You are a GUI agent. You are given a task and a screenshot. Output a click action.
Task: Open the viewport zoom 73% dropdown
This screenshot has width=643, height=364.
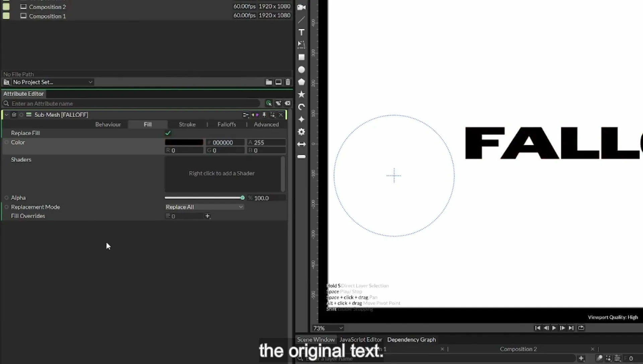click(328, 328)
